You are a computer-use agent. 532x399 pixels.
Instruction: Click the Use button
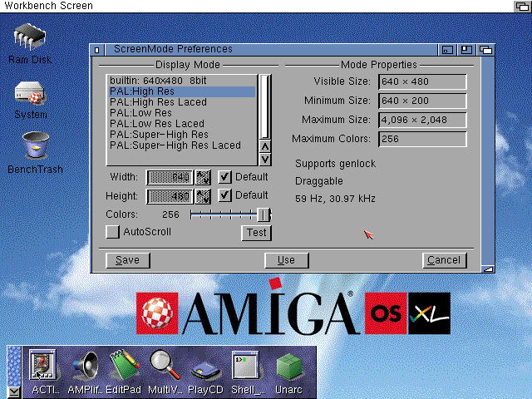pyautogui.click(x=286, y=260)
